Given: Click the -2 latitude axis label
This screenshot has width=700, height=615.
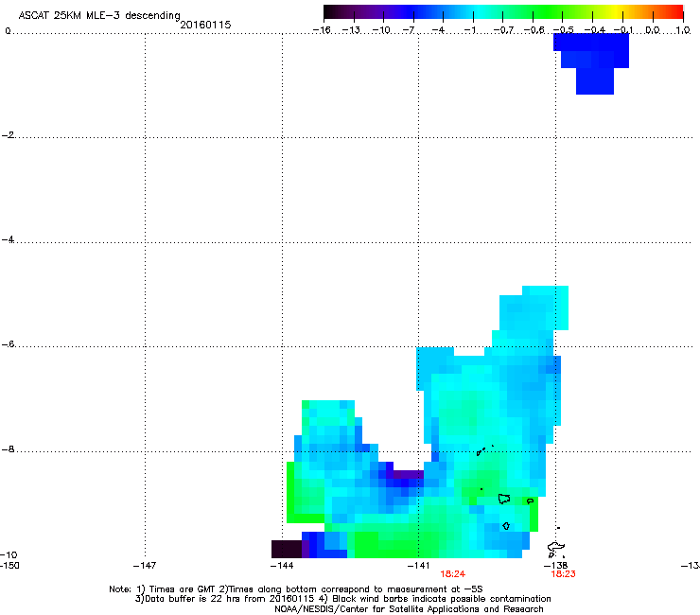Looking at the screenshot, I should tap(8, 135).
